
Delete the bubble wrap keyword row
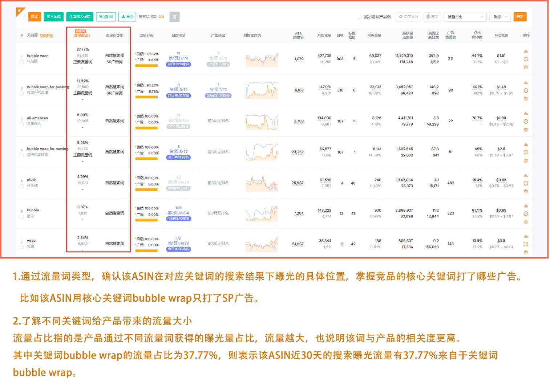point(526,68)
